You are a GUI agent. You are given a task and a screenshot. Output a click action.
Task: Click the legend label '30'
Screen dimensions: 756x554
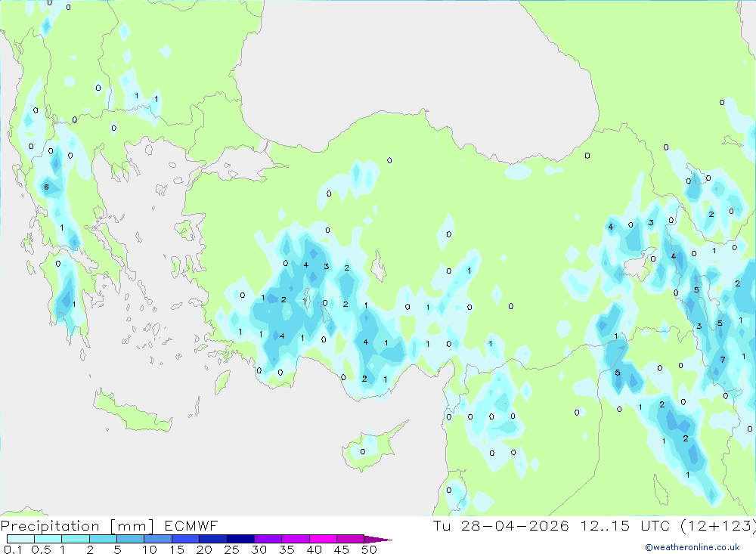coord(259,549)
